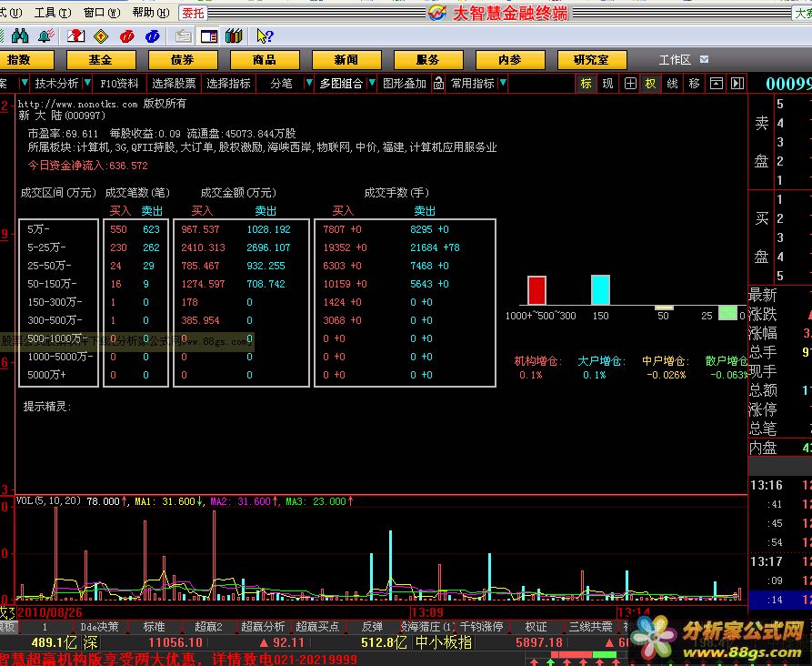812x666 pixels.
Task: Click the red bar in distribution chart
Action: 536,290
